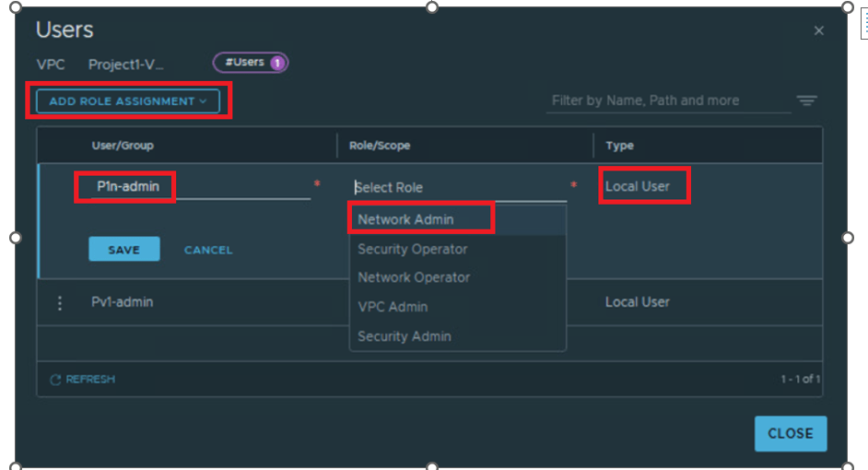
Task: Click the refresh icon at bottom left
Action: coord(55,380)
